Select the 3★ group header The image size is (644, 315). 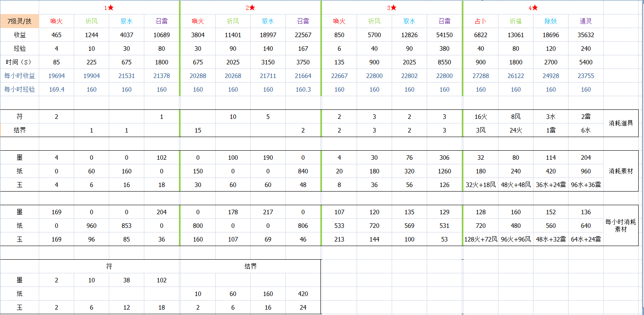point(392,7)
